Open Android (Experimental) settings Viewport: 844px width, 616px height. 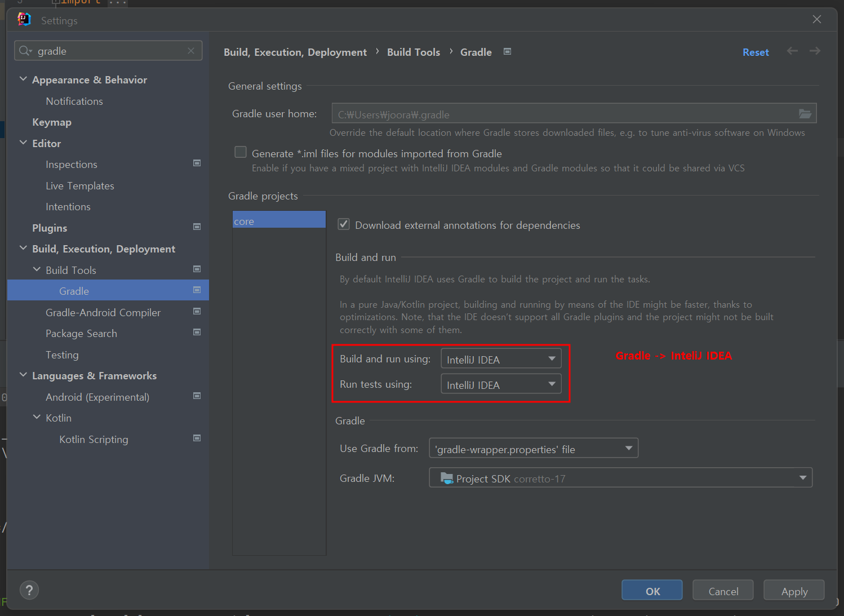(x=97, y=397)
